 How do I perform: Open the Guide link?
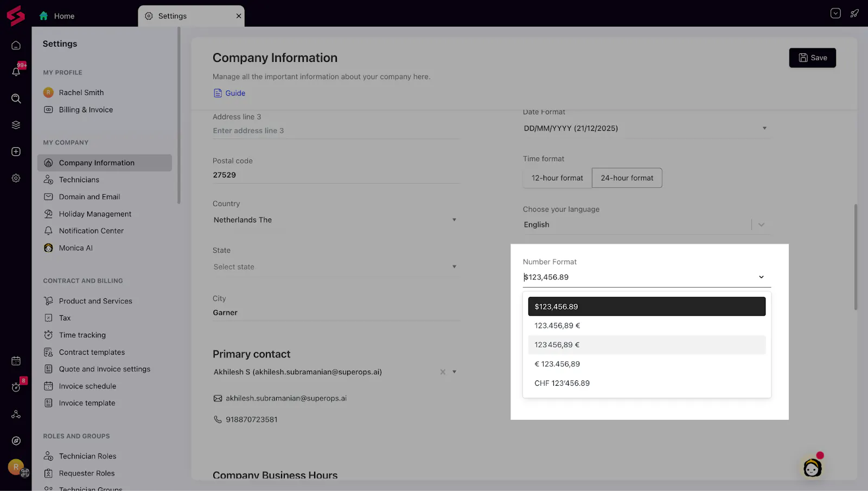coord(235,93)
